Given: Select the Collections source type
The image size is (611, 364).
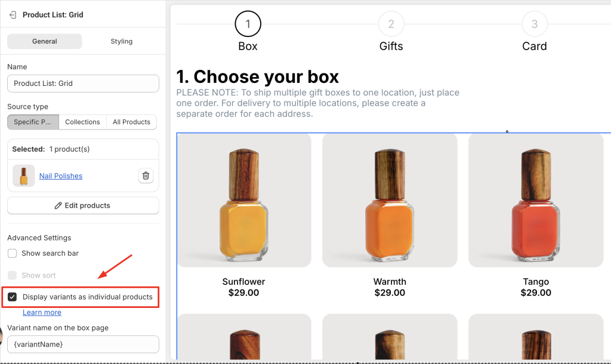Looking at the screenshot, I should tap(82, 122).
